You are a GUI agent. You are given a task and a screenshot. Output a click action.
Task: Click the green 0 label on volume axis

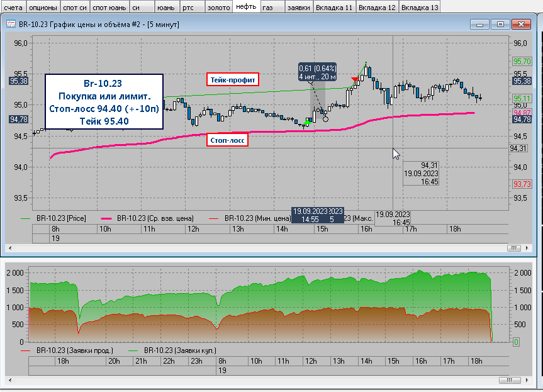point(516,342)
